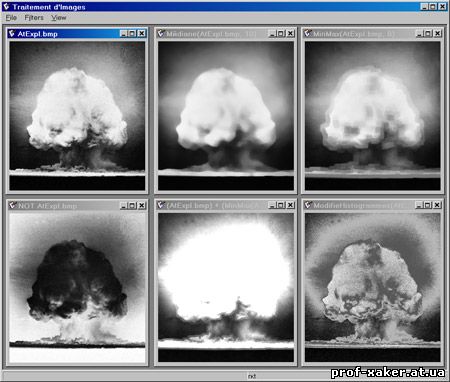Image resolution: width=450 pixels, height=382 pixels.
Task: Minimize the main Traitement d'Images window
Action: pyautogui.click(x=424, y=7)
